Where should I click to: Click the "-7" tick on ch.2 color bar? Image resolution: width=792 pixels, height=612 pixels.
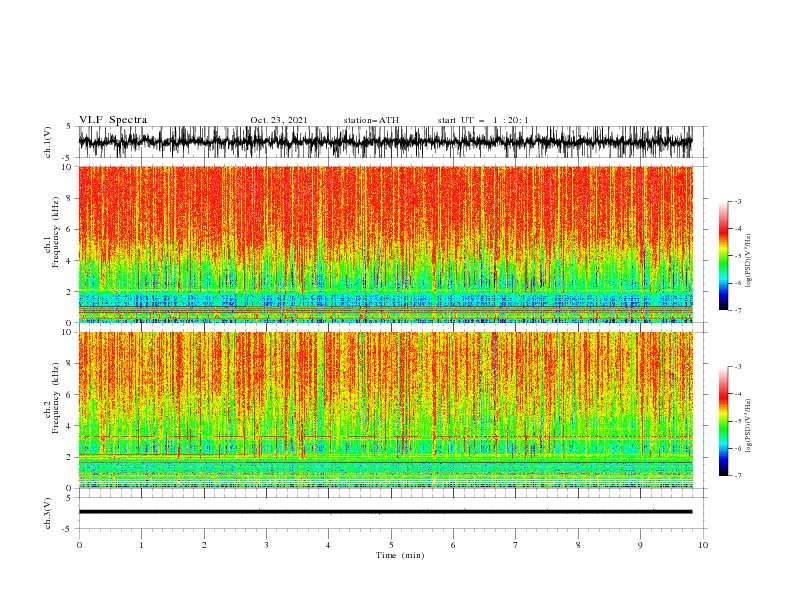[x=737, y=476]
